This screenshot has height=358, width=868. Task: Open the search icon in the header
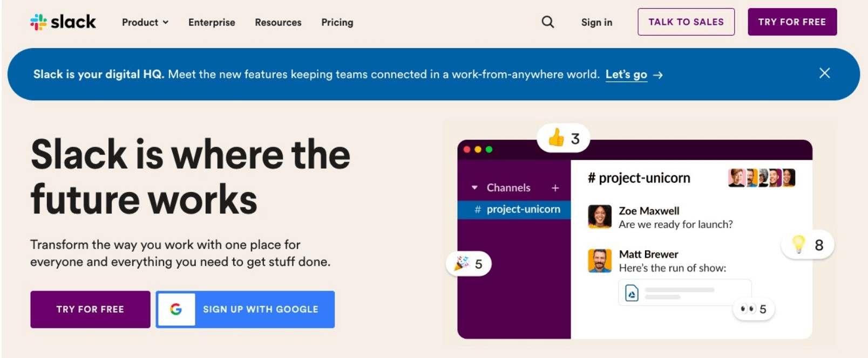547,22
